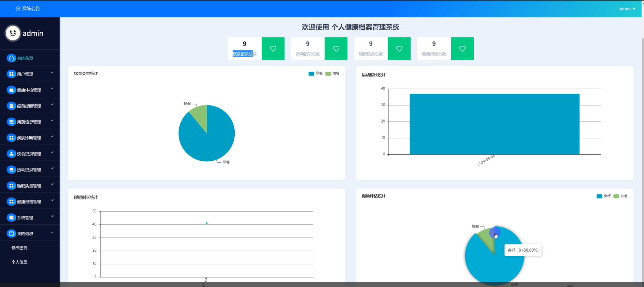Click the 用户管理 grid icon

[x=11, y=74]
